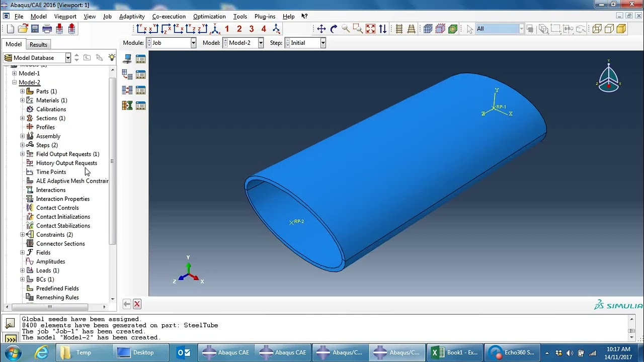The image size is (644, 362).
Task: Open the Job Manager icon
Action: tap(140, 59)
